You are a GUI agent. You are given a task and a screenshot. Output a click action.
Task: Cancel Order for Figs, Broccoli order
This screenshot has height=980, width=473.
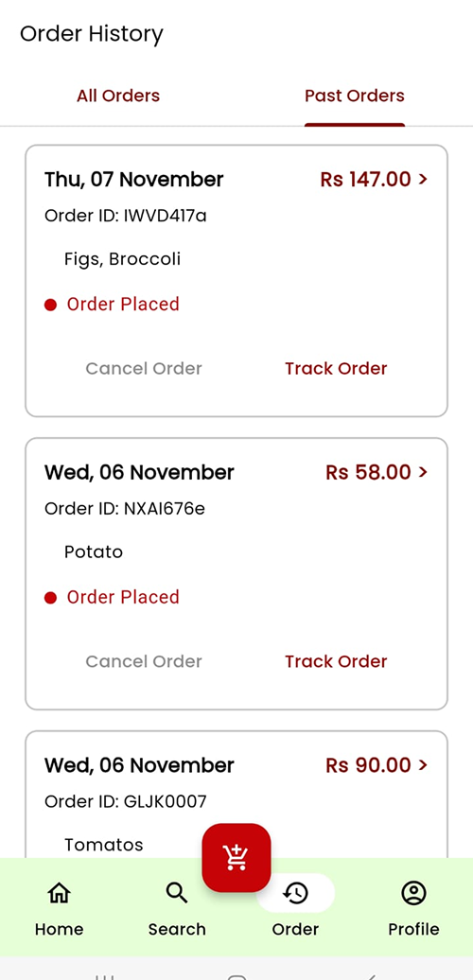(x=144, y=368)
